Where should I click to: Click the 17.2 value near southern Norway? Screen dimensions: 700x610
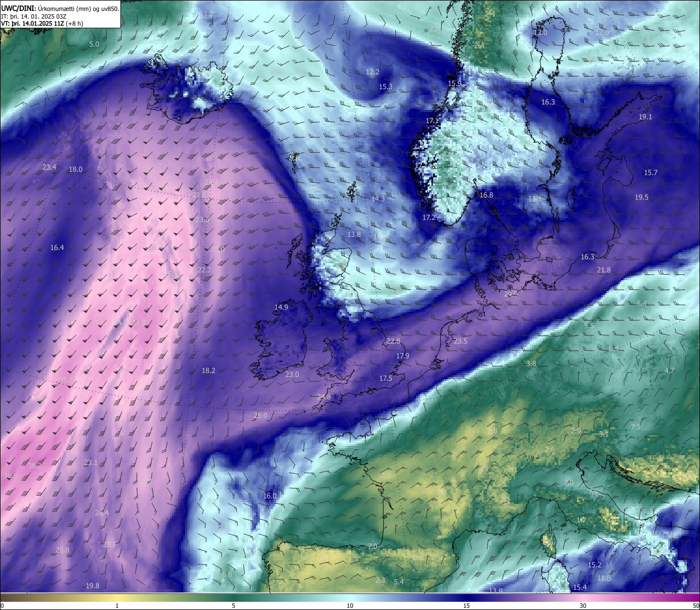(429, 217)
